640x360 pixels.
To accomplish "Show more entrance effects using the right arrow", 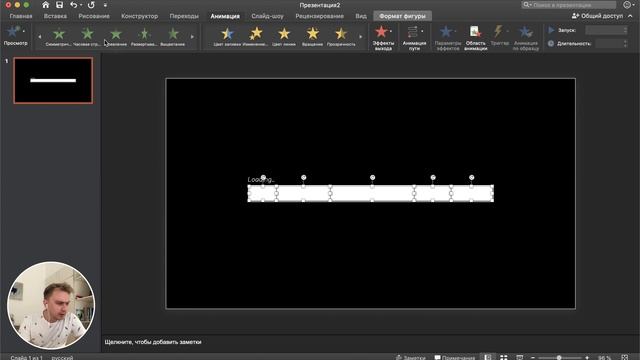I will [192, 37].
